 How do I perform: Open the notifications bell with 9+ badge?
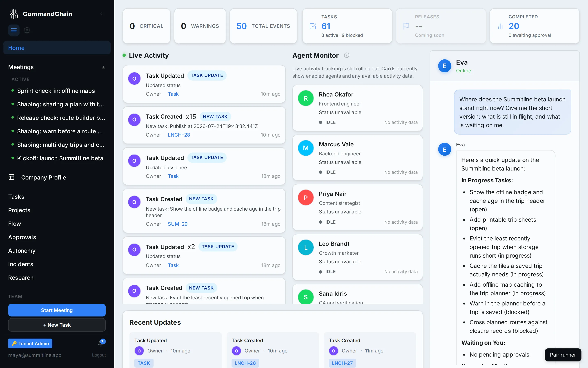pyautogui.click(x=101, y=343)
